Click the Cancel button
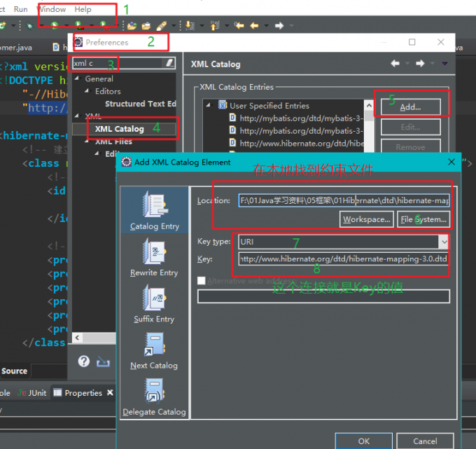The height and width of the screenshot is (449, 476). tap(425, 441)
